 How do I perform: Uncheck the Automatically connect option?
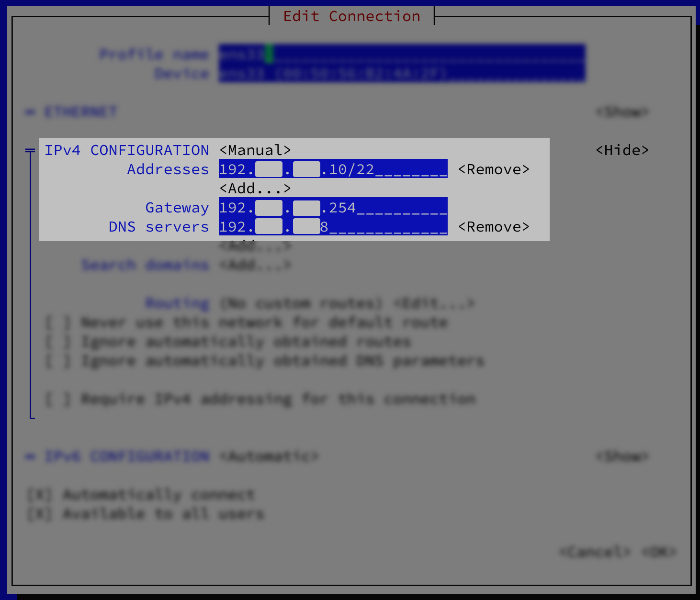pos(40,495)
